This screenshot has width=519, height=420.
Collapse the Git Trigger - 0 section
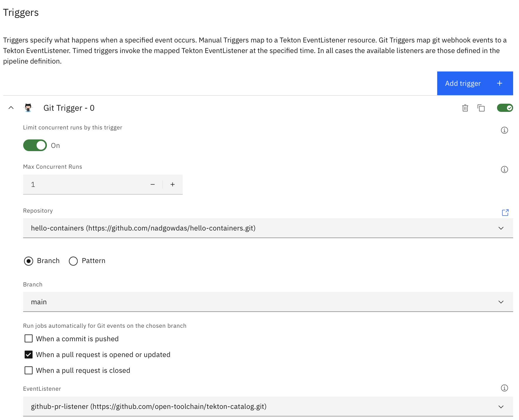pyautogui.click(x=11, y=108)
